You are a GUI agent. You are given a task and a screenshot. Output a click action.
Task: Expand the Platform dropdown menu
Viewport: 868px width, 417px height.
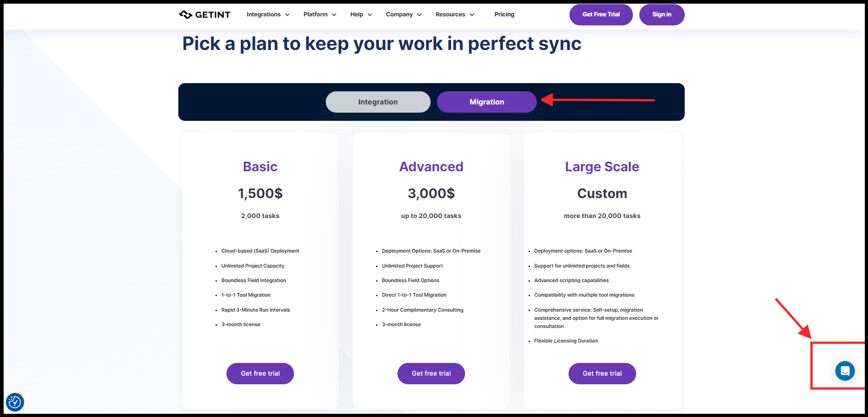(319, 15)
